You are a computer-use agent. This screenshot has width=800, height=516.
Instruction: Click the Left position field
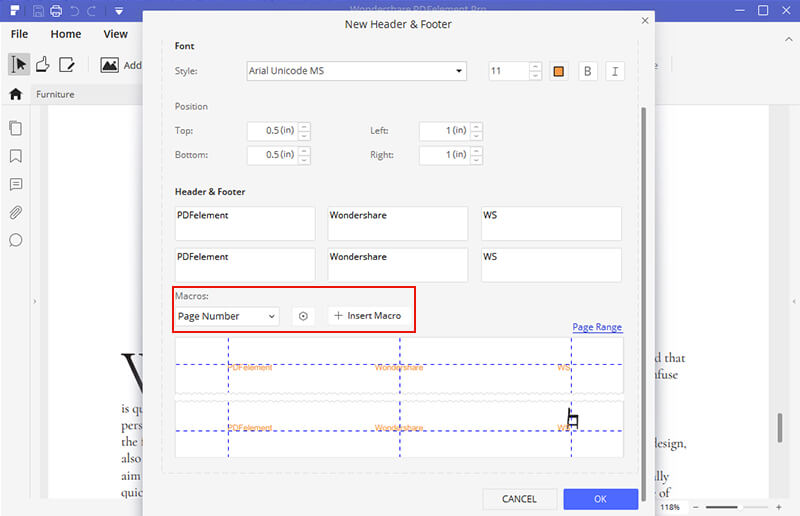(444, 131)
